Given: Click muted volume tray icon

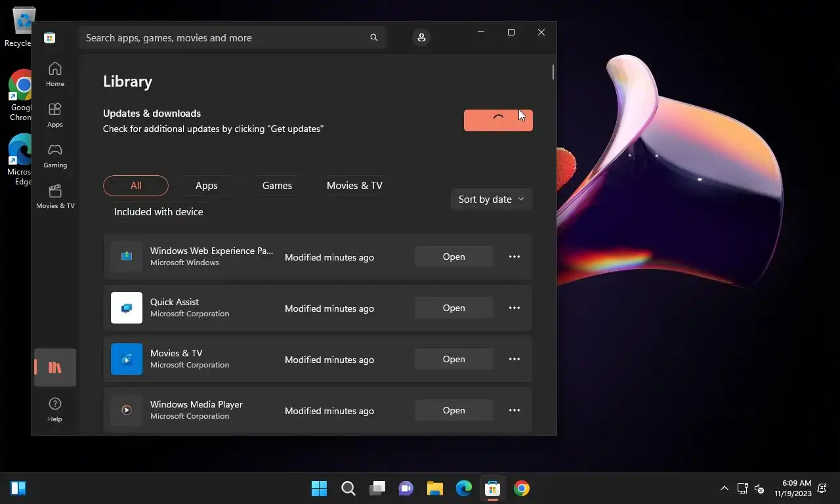Looking at the screenshot, I should tap(759, 488).
